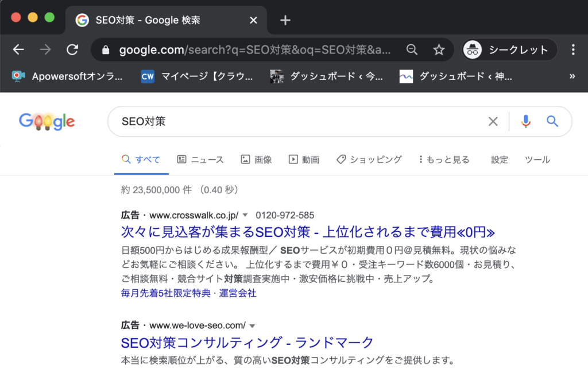Switch to the 画像 tab
The height and width of the screenshot is (368, 588).
click(256, 160)
